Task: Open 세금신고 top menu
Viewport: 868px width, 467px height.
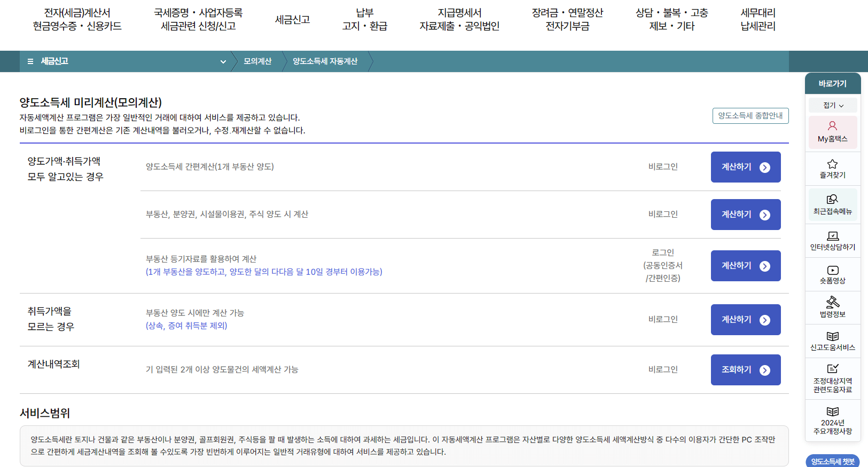Action: pyautogui.click(x=292, y=19)
